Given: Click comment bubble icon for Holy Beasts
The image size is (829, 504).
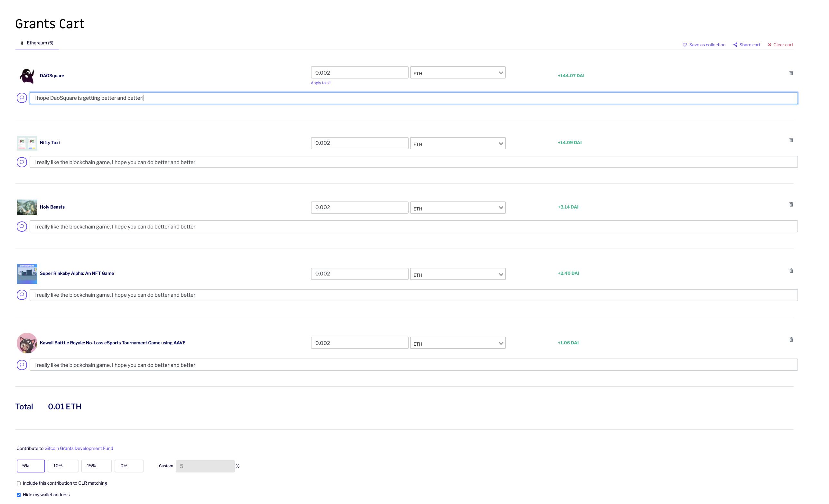Looking at the screenshot, I should [x=22, y=227].
